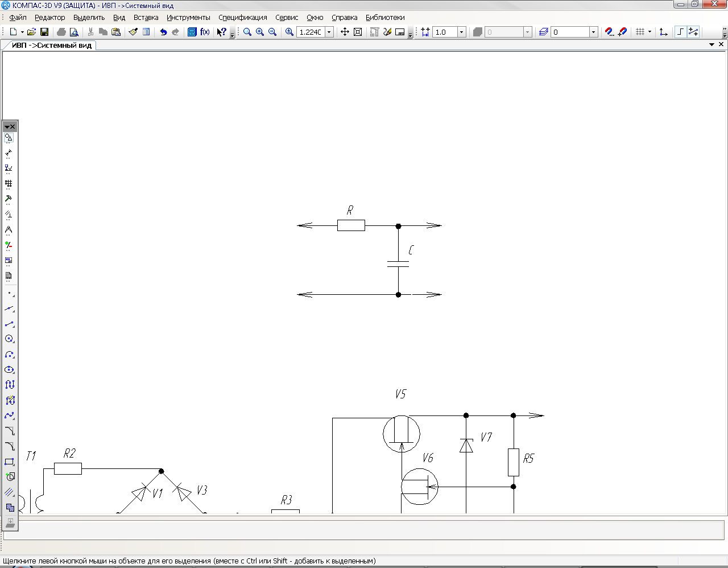The image size is (728, 568).
Task: Switch to the ИВП ->Системный вид tab
Action: point(51,45)
